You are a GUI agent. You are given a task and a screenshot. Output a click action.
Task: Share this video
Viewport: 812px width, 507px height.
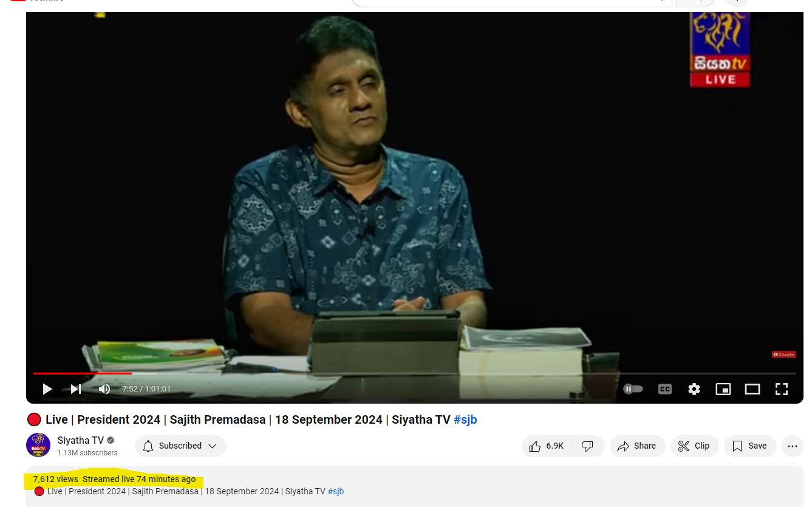point(637,446)
